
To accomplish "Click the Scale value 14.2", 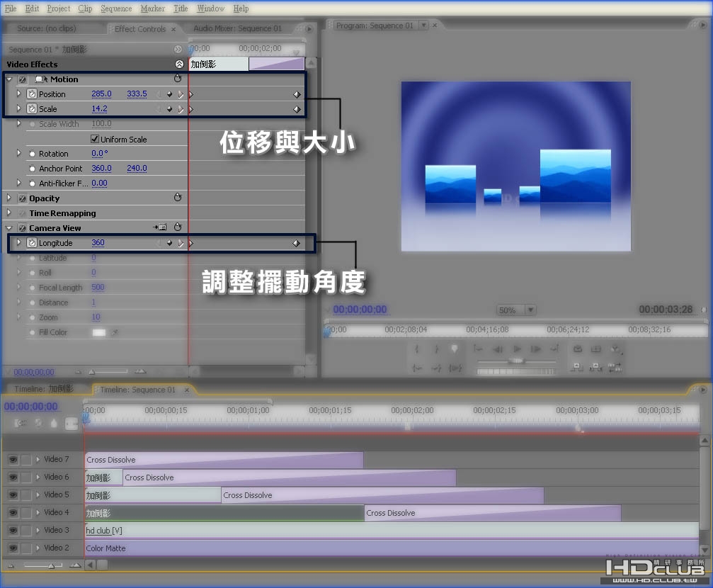I will point(99,109).
